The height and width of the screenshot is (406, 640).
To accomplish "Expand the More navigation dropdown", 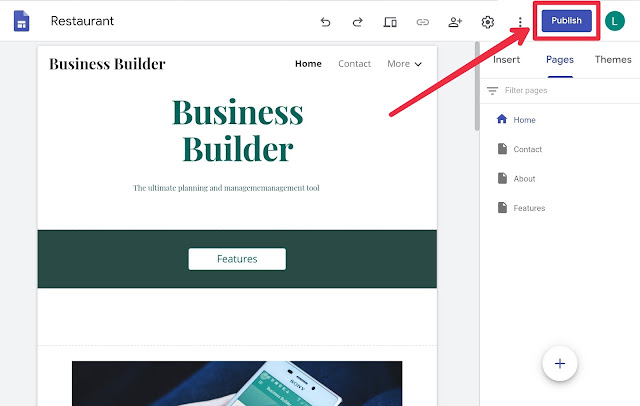I will [x=404, y=64].
